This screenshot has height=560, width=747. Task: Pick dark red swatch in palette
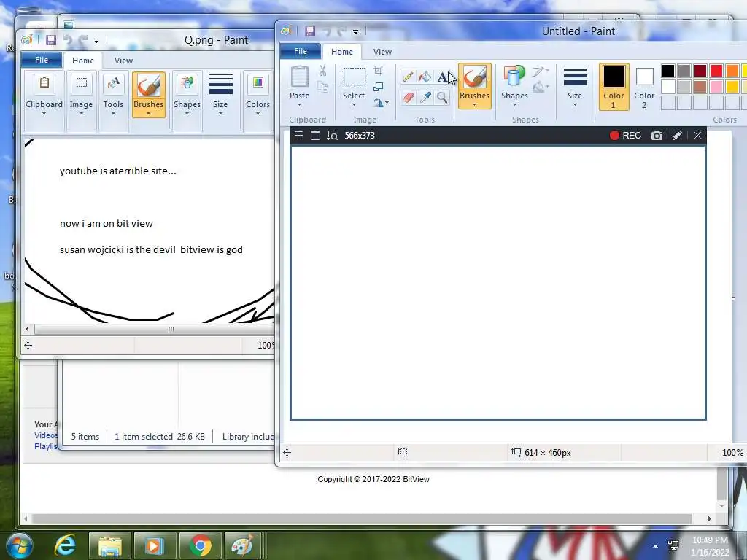pyautogui.click(x=700, y=71)
